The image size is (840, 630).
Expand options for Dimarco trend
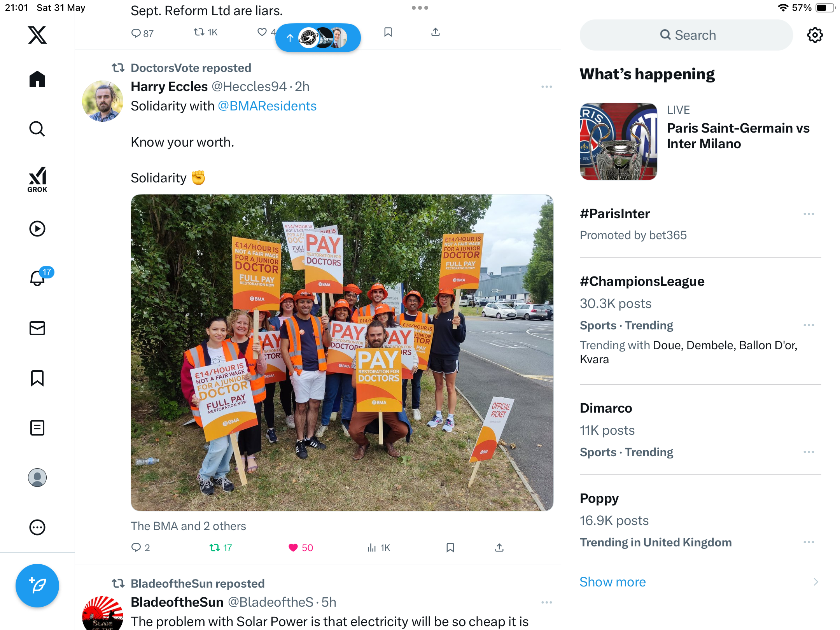tap(809, 452)
